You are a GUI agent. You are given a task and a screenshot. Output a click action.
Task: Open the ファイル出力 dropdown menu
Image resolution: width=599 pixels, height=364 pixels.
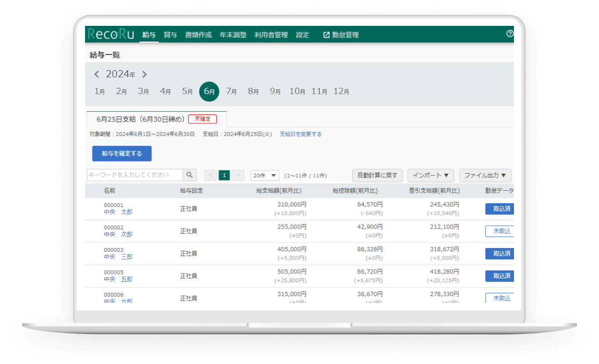[485, 176]
